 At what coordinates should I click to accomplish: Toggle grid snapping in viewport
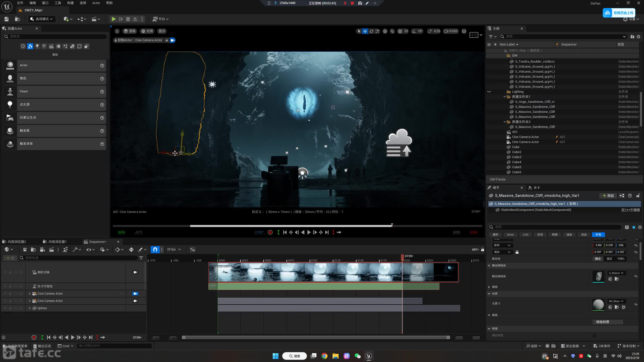pyautogui.click(x=400, y=31)
